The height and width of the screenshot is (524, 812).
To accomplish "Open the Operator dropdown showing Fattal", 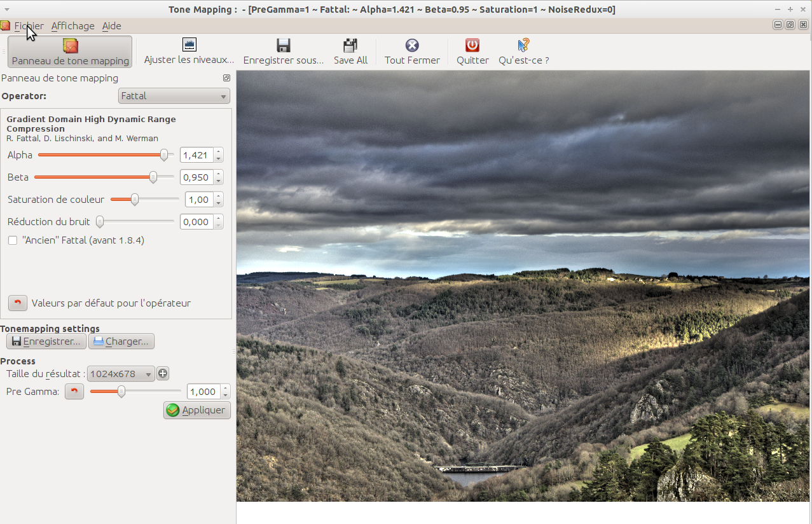I will tap(174, 96).
